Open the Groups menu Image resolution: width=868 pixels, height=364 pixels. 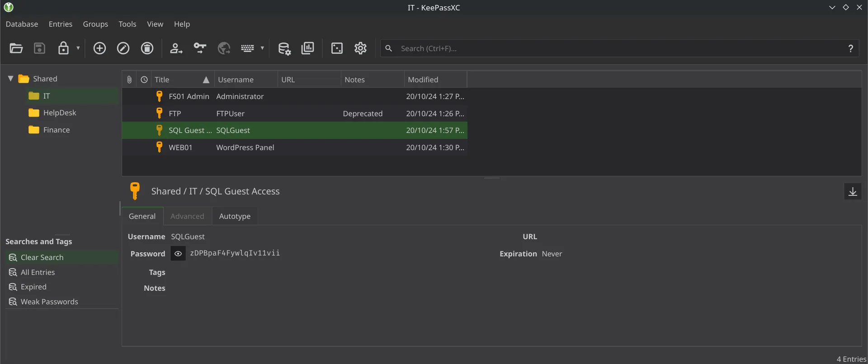(95, 24)
